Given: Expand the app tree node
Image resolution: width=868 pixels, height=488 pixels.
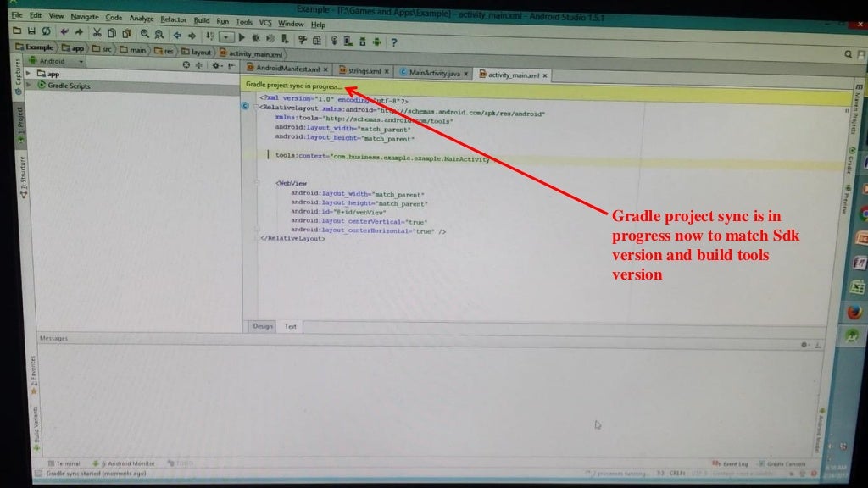Looking at the screenshot, I should [x=28, y=73].
